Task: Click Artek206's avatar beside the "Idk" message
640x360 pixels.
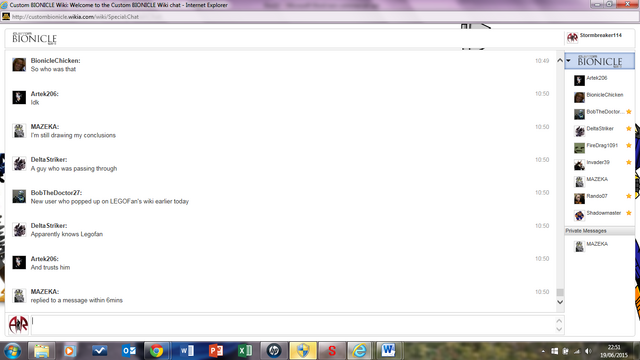Action: [x=19, y=98]
